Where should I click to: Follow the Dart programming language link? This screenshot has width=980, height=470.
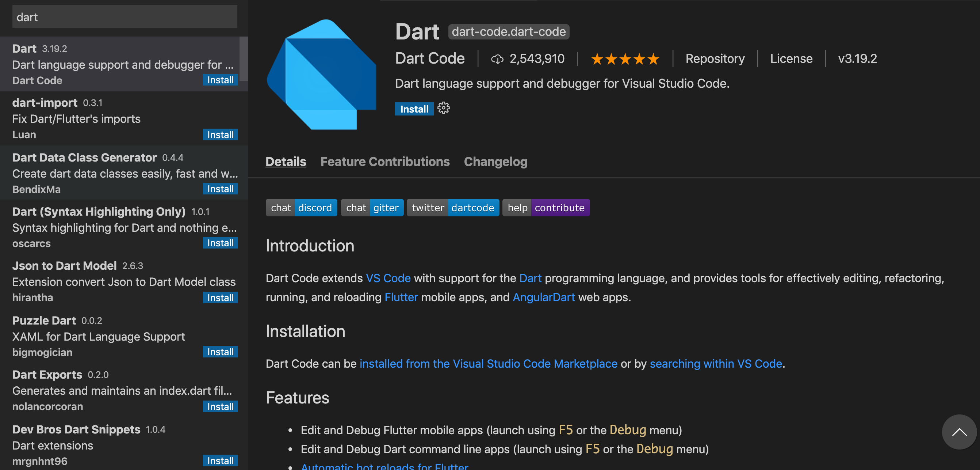(530, 278)
